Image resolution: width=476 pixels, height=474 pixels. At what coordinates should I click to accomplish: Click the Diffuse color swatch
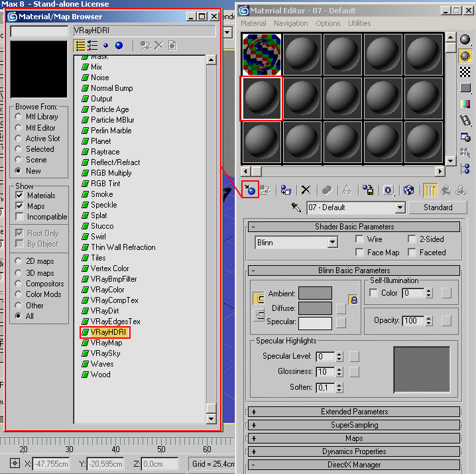tap(315, 308)
